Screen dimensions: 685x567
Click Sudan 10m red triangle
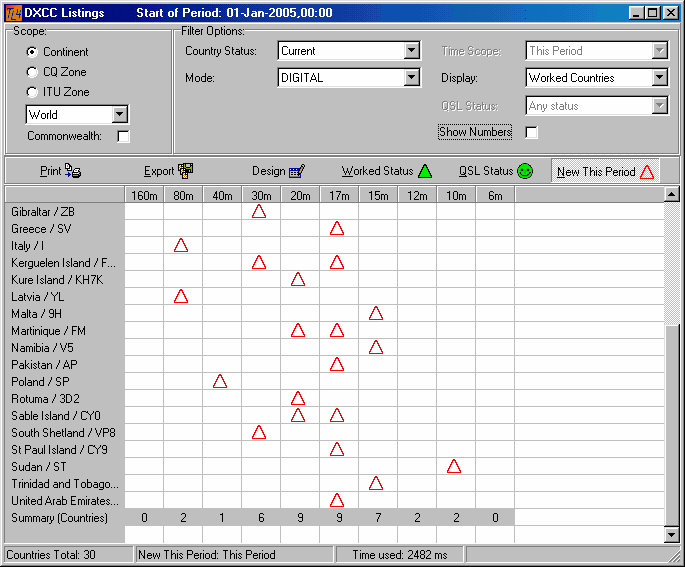454,466
